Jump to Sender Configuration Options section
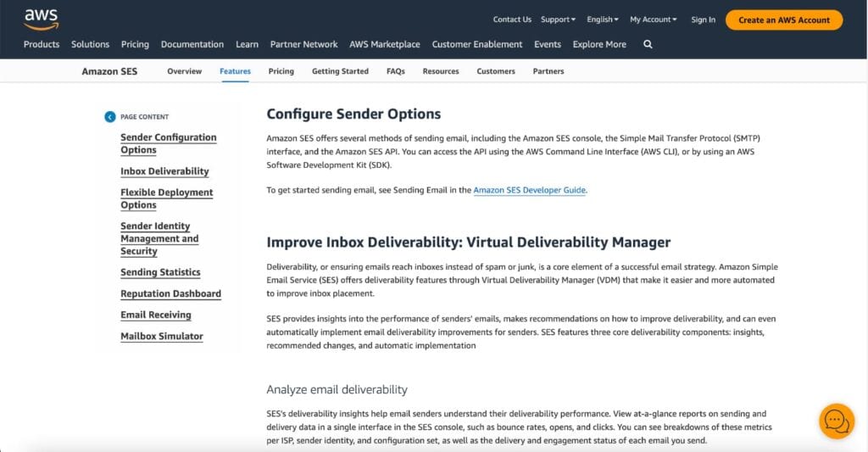868x452 pixels. pos(169,143)
